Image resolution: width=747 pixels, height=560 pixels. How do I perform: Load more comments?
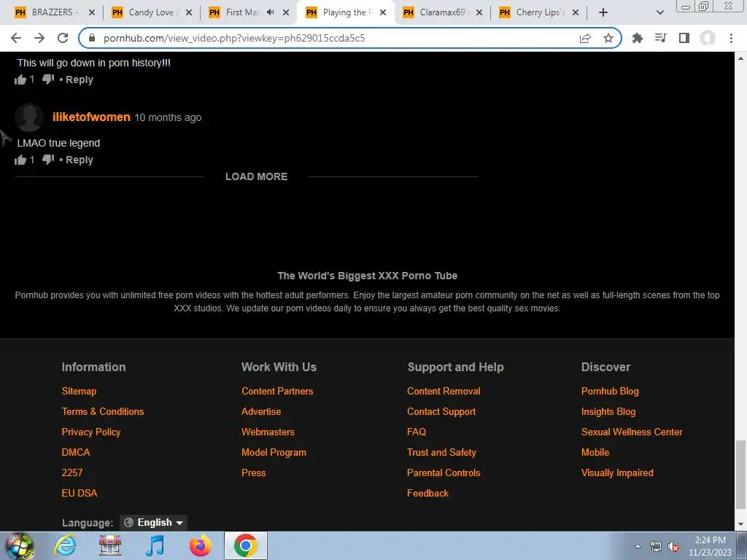coord(256,176)
